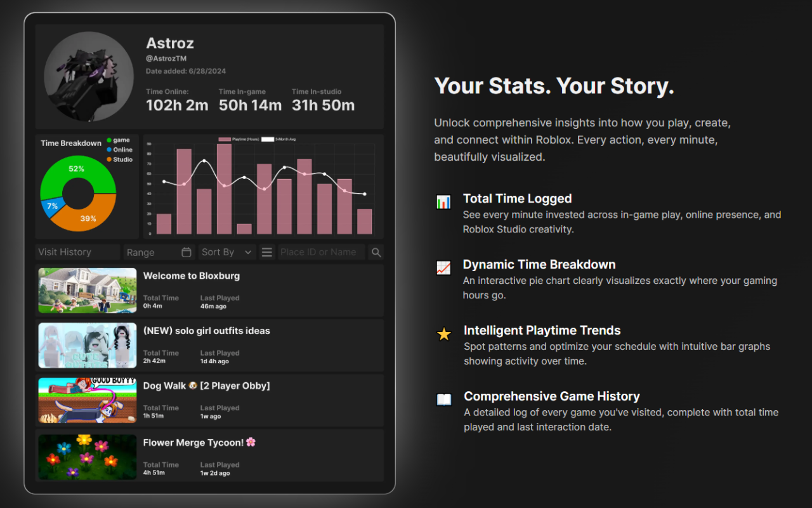The width and height of the screenshot is (812, 508).
Task: Open the Dog Walk 2 Player Obby thumbnail
Action: [88, 401]
